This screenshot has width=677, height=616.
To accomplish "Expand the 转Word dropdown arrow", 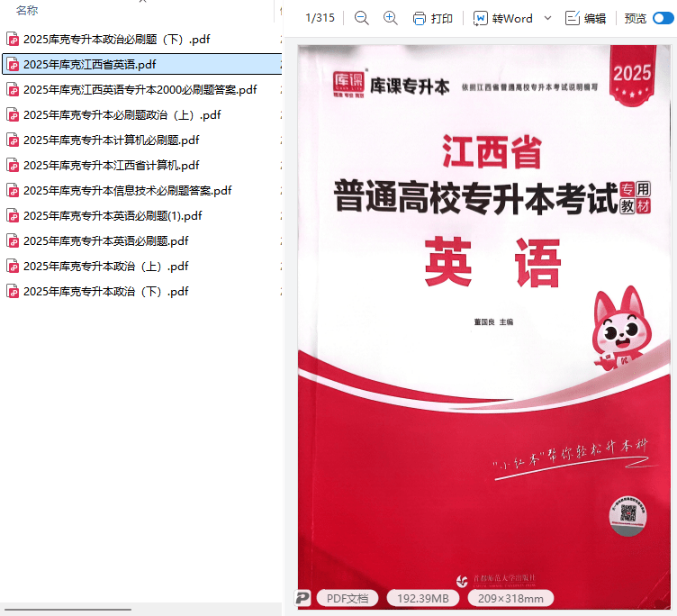I will coord(548,18).
